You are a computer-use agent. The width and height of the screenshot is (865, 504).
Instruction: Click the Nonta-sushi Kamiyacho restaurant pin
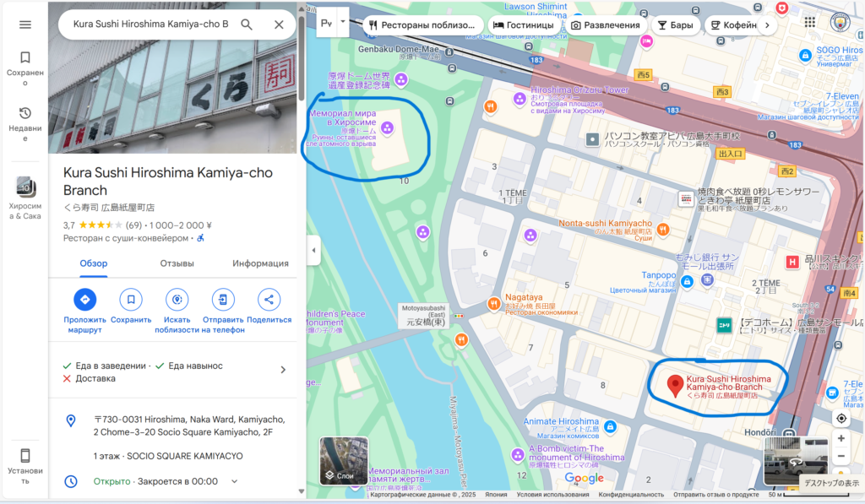click(663, 230)
